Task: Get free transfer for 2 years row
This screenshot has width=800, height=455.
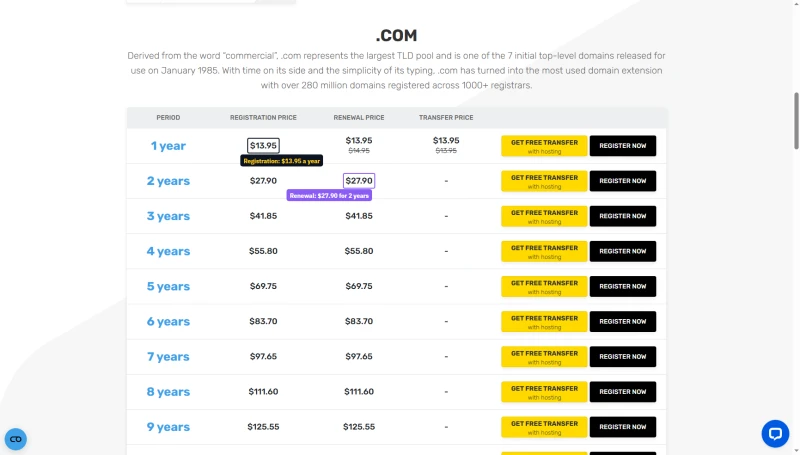Action: (x=544, y=181)
